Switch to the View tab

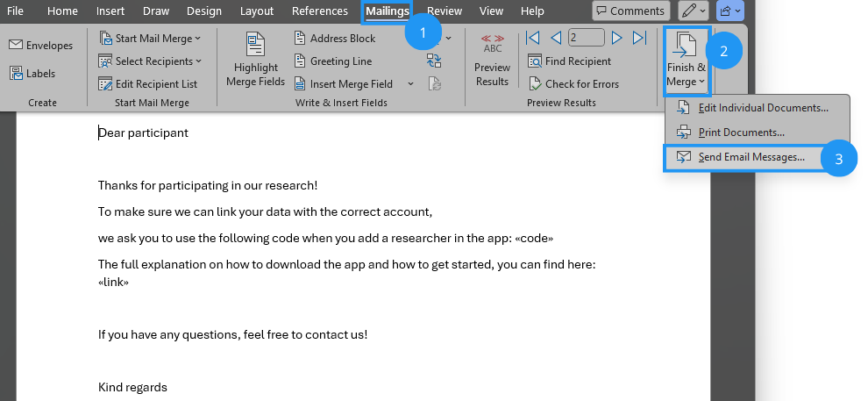pos(491,11)
